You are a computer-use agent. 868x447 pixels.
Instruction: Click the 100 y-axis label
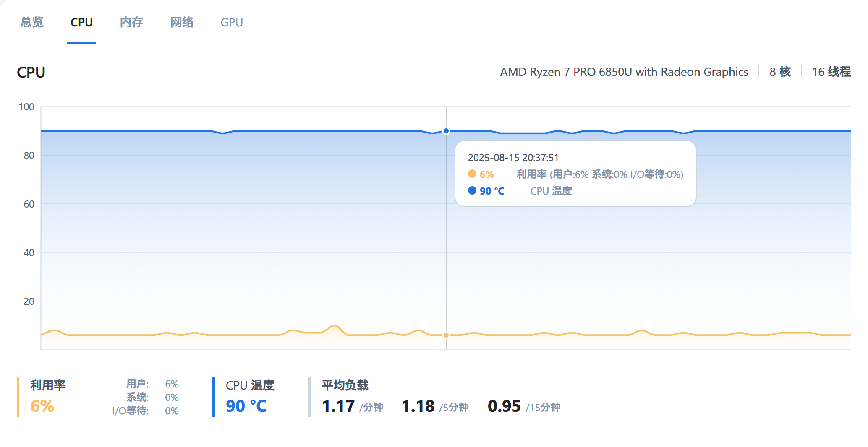pyautogui.click(x=26, y=107)
